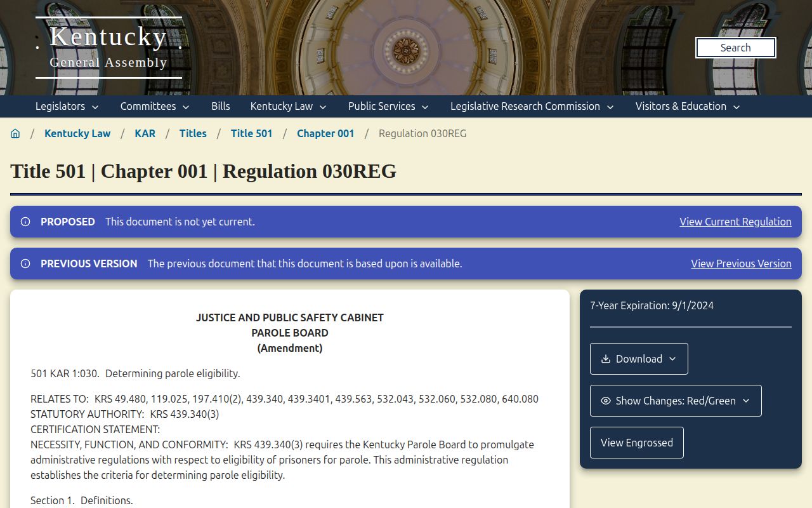Viewport: 812px width, 508px height.
Task: Expand the Public Services chevron arrow
Action: pos(425,107)
